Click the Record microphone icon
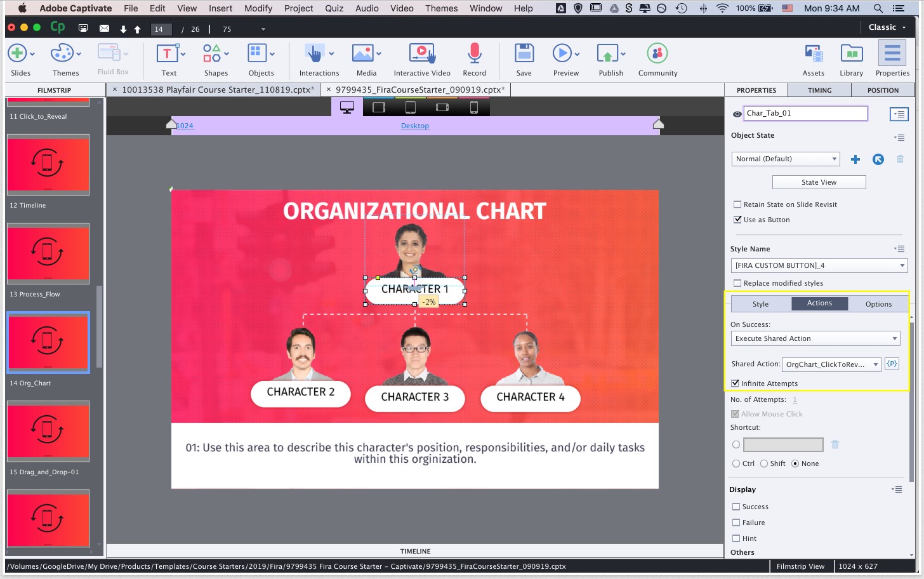Viewport: 924px width, 579px height. [474, 54]
